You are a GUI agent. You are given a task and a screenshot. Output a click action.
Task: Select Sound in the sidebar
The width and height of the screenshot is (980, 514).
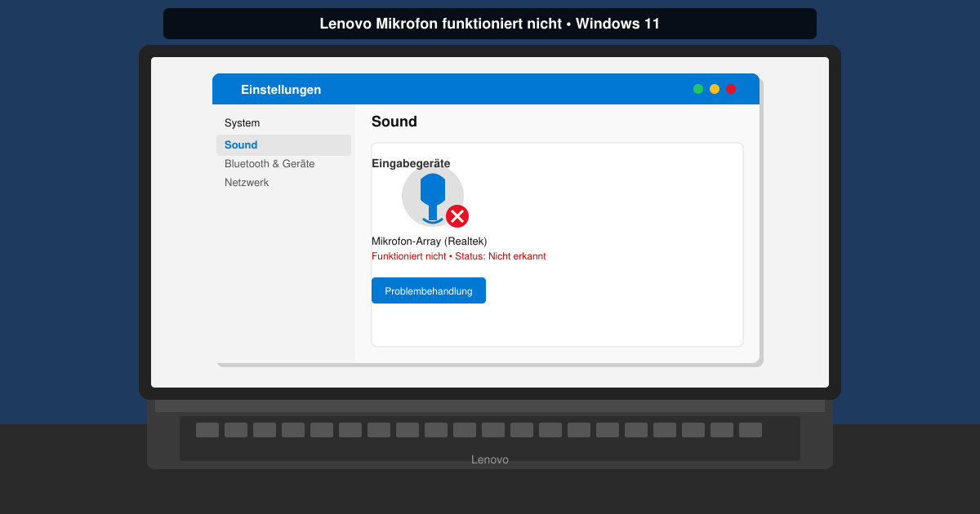283,145
